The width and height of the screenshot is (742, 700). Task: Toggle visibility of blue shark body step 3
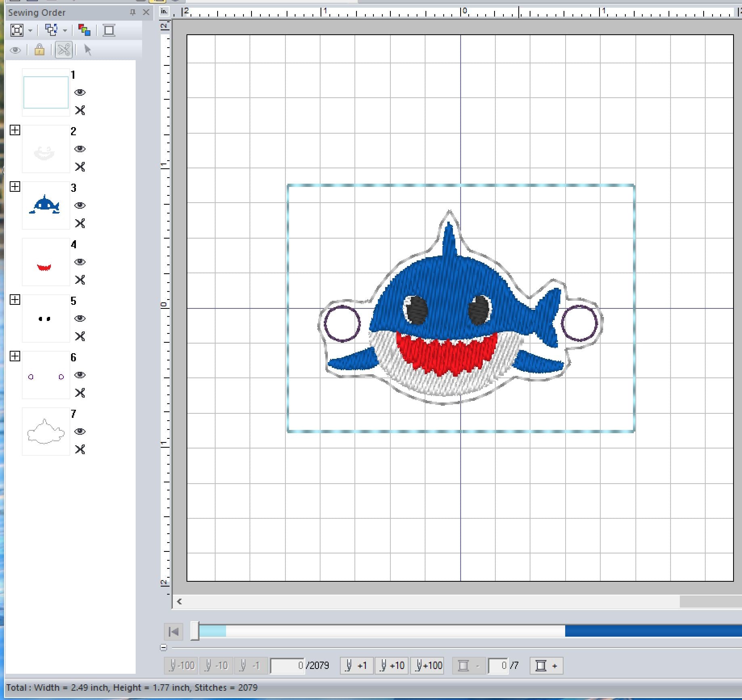coord(80,205)
